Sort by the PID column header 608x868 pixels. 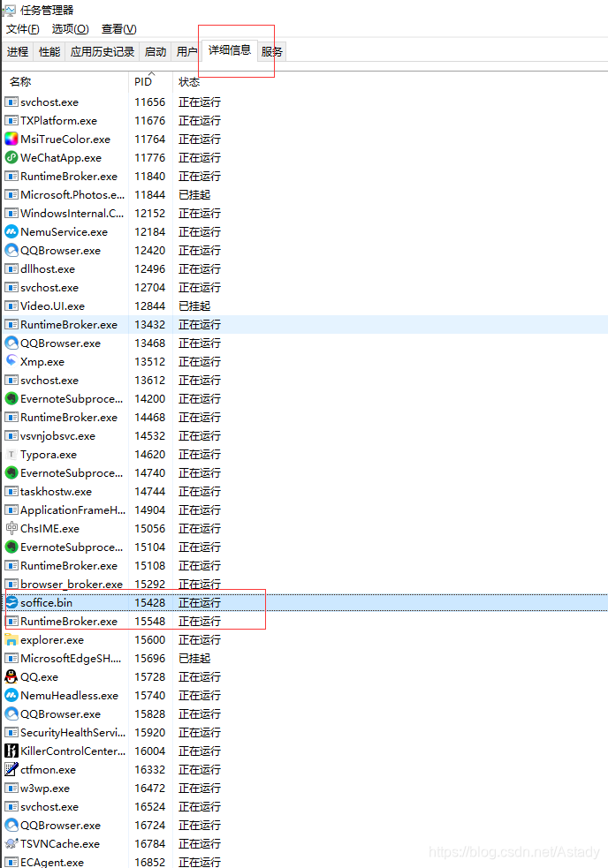(151, 81)
